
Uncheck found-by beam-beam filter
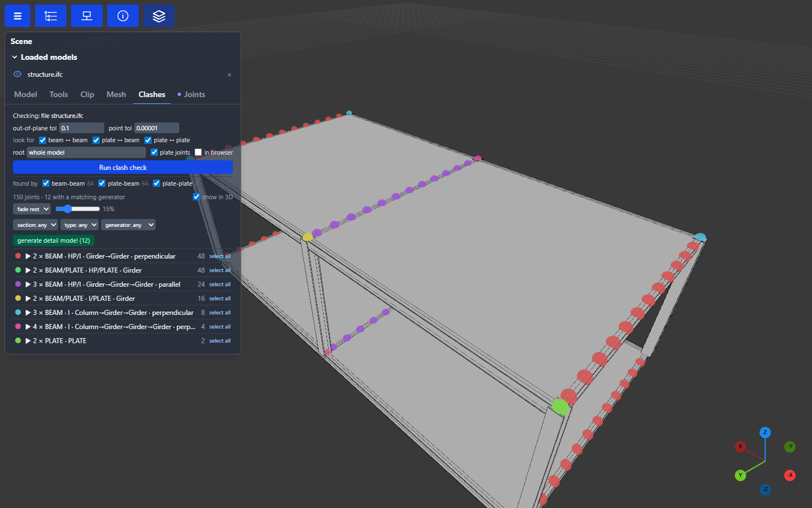click(x=46, y=183)
